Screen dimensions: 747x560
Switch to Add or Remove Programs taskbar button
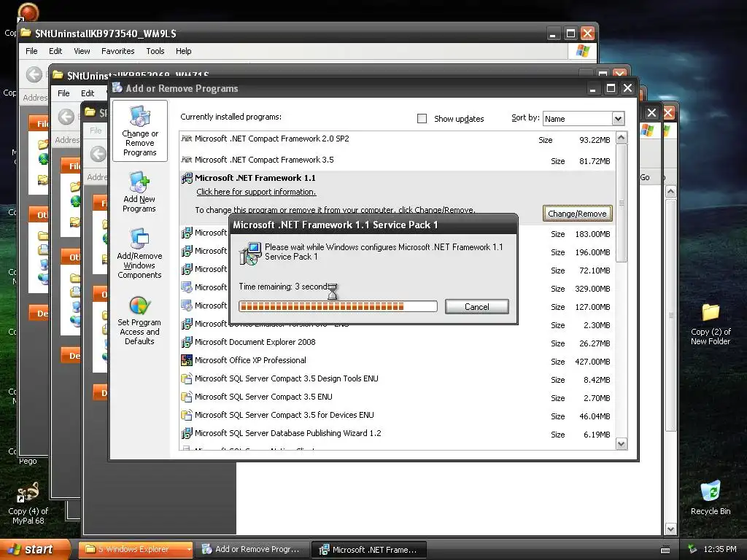[252, 549]
